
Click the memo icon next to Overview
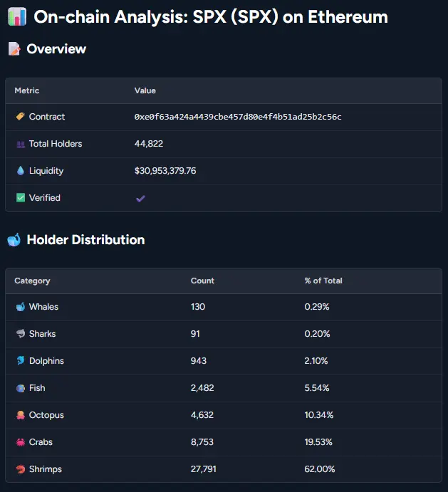pyautogui.click(x=14, y=49)
